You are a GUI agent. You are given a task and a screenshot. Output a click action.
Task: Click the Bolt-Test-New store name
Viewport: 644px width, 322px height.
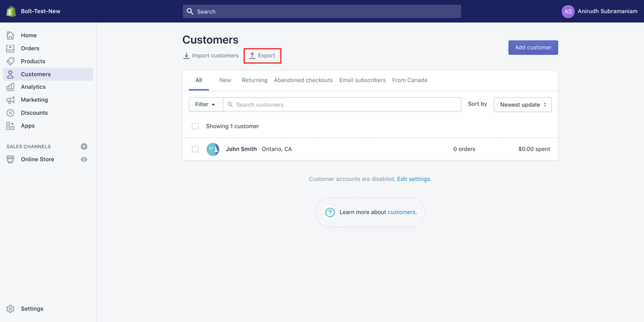tap(41, 12)
